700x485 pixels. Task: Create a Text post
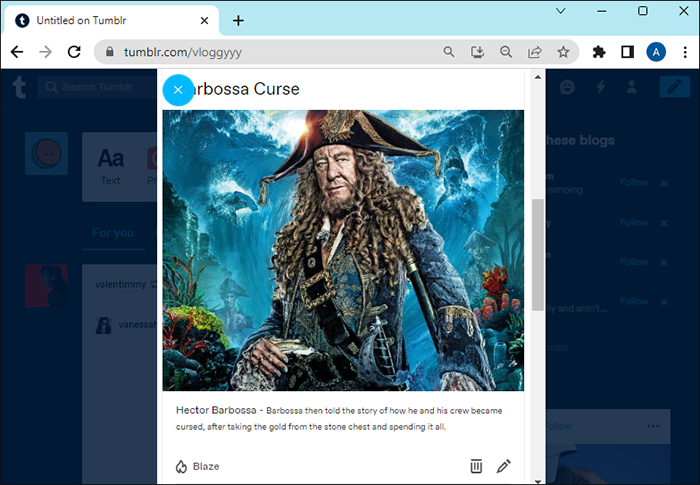click(110, 167)
